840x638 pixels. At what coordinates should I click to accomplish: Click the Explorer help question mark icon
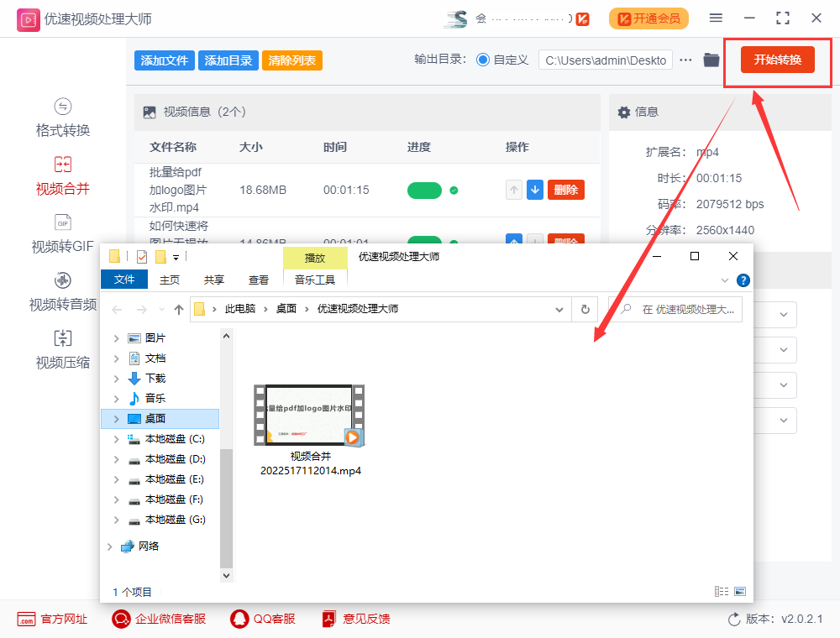point(743,280)
